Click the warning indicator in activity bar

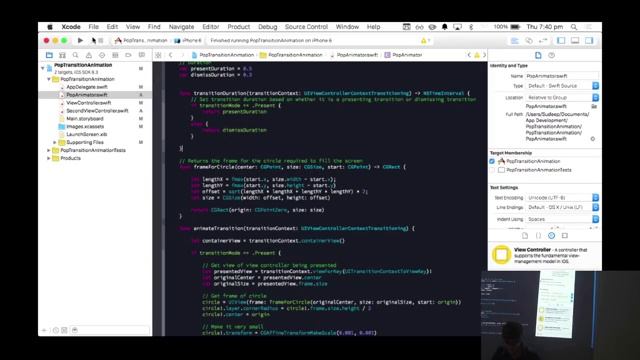(425, 40)
